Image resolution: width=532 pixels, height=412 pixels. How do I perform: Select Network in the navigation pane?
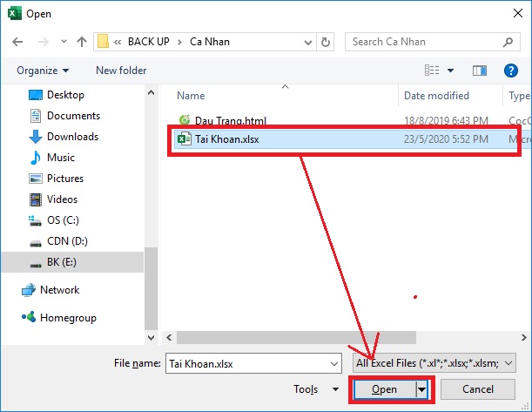60,290
